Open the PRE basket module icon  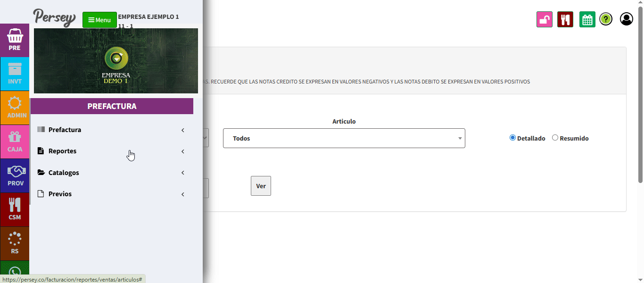(x=15, y=40)
